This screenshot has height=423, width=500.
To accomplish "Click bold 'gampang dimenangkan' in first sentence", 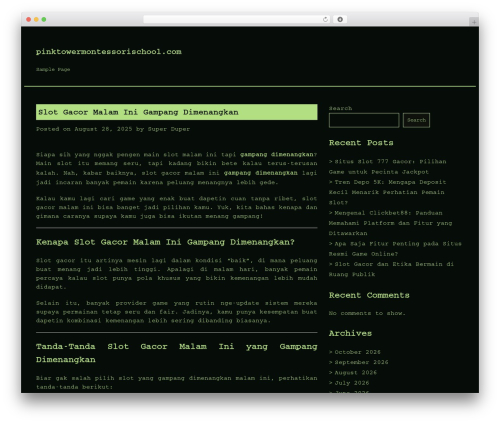I will click(x=277, y=155).
